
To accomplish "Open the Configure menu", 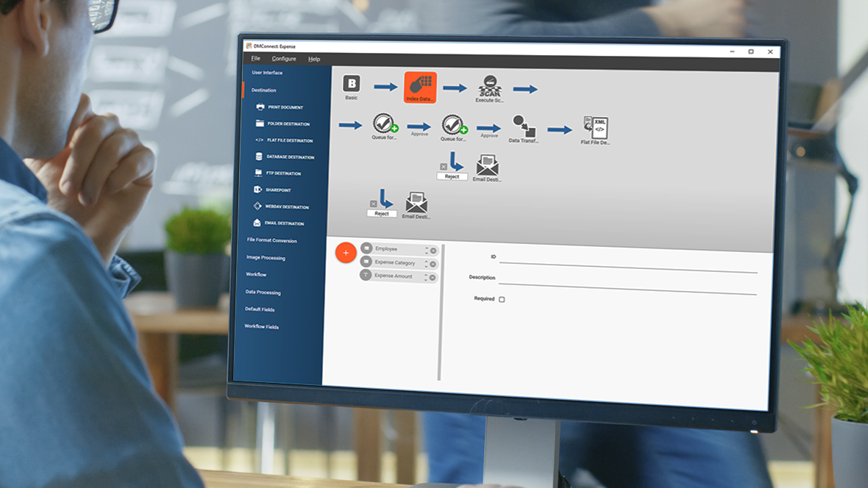I will [x=283, y=59].
